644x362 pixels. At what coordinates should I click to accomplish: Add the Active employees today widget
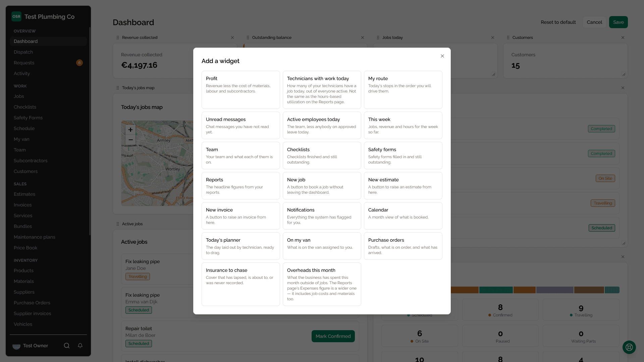pyautogui.click(x=322, y=125)
